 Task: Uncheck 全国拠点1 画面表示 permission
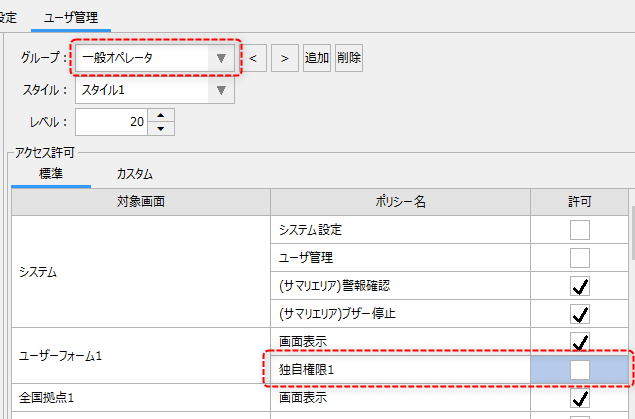tap(580, 398)
